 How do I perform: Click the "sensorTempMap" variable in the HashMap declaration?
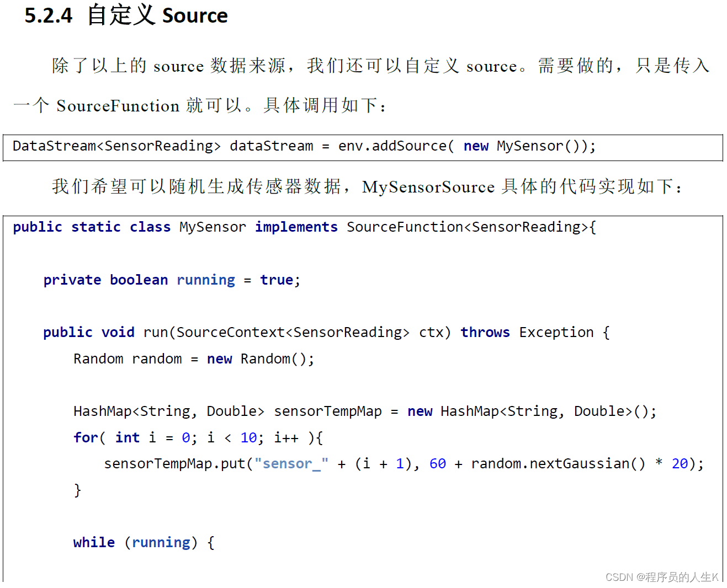point(327,411)
